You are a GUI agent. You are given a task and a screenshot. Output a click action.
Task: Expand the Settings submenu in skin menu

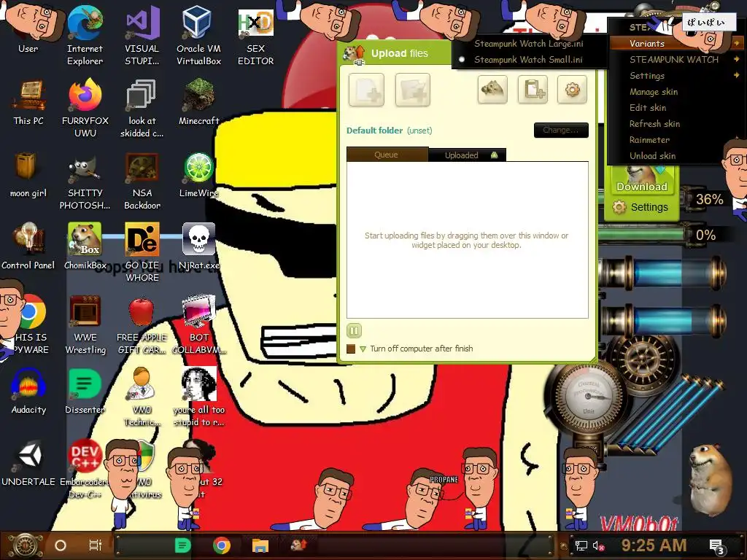point(676,75)
